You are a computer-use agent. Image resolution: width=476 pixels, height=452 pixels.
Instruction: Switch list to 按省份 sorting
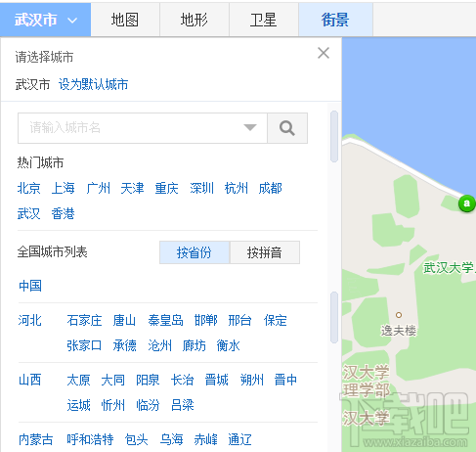tap(195, 252)
